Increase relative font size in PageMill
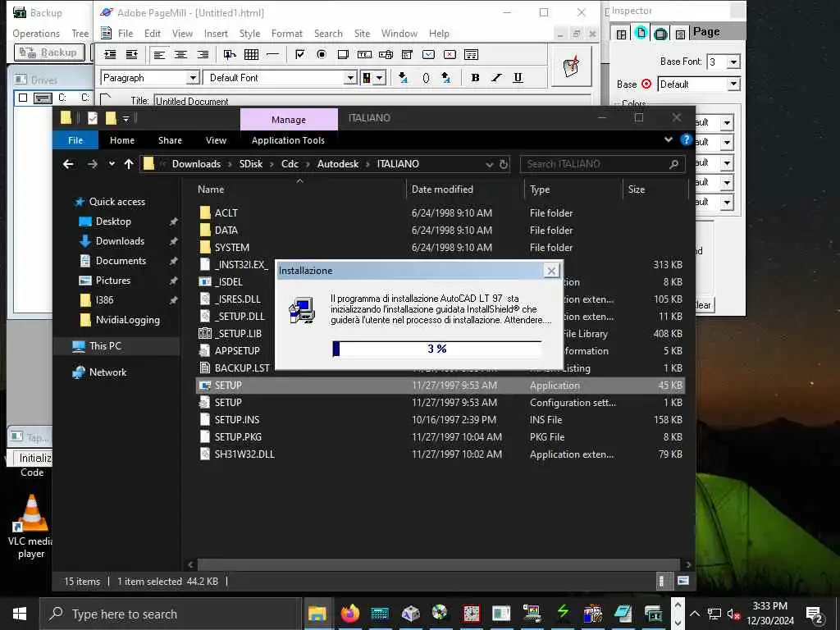840x630 pixels. point(445,78)
